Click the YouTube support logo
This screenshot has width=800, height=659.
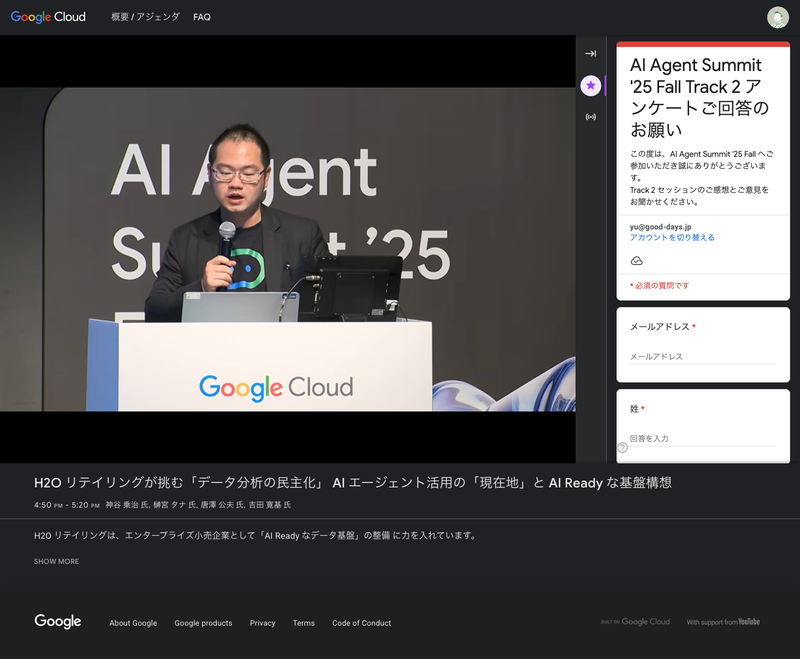click(723, 622)
